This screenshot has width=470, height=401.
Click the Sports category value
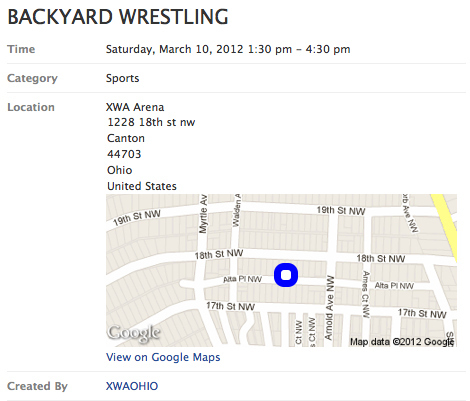122,78
